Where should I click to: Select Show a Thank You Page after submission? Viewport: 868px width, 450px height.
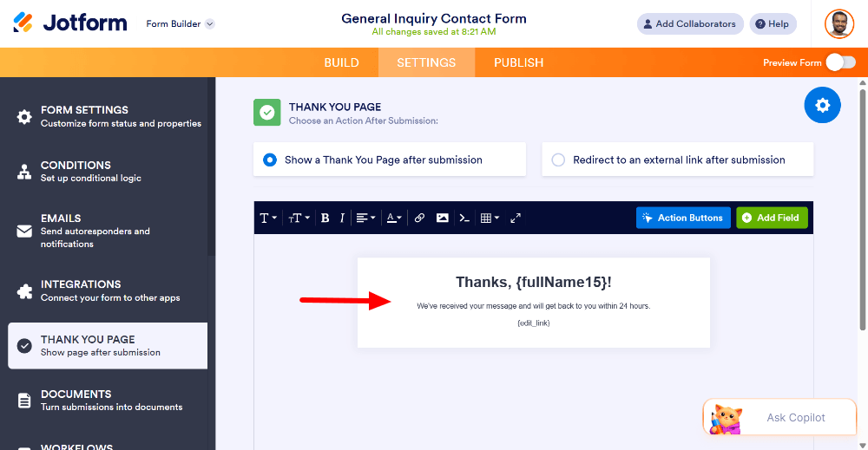[390, 160]
